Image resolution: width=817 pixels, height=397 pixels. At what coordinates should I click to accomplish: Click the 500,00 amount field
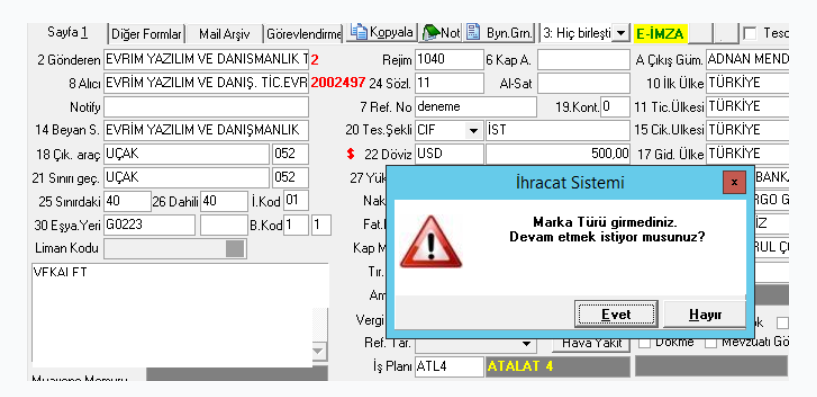click(558, 154)
